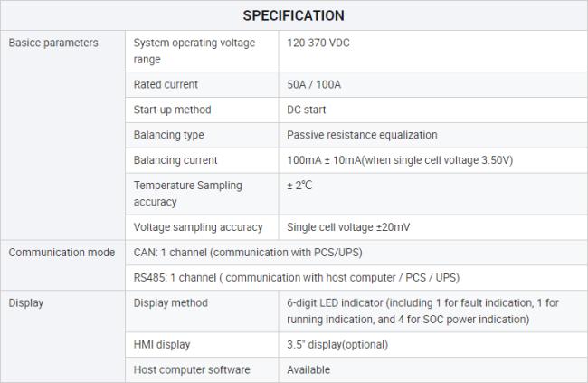This screenshot has height=383, width=588.
Task: Select the Temperature Sampling accuracy label
Action: [x=187, y=194]
